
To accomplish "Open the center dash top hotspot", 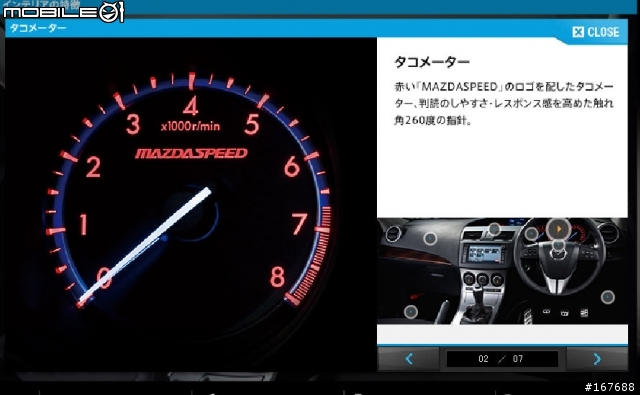I will (x=494, y=229).
